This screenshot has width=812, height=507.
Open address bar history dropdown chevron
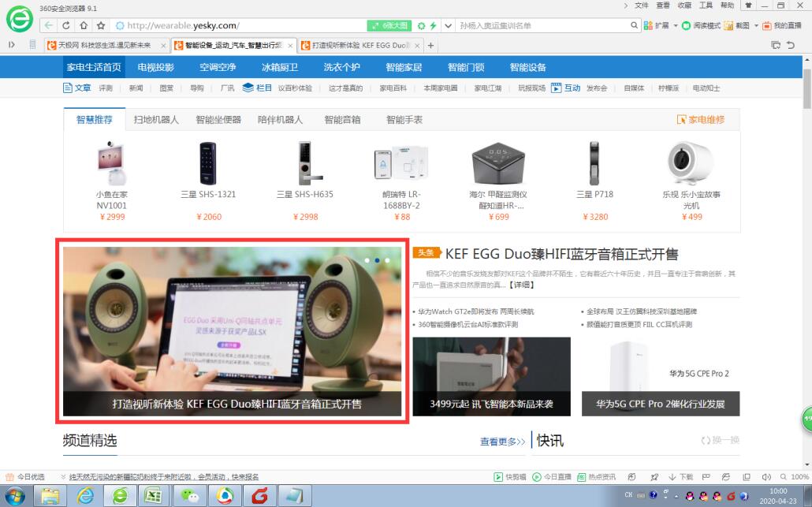(448, 25)
